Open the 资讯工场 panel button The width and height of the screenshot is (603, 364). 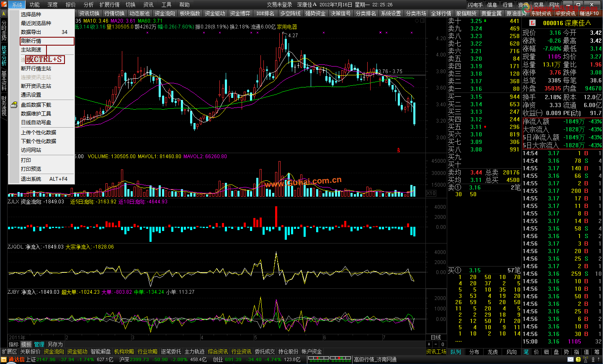click(x=436, y=352)
